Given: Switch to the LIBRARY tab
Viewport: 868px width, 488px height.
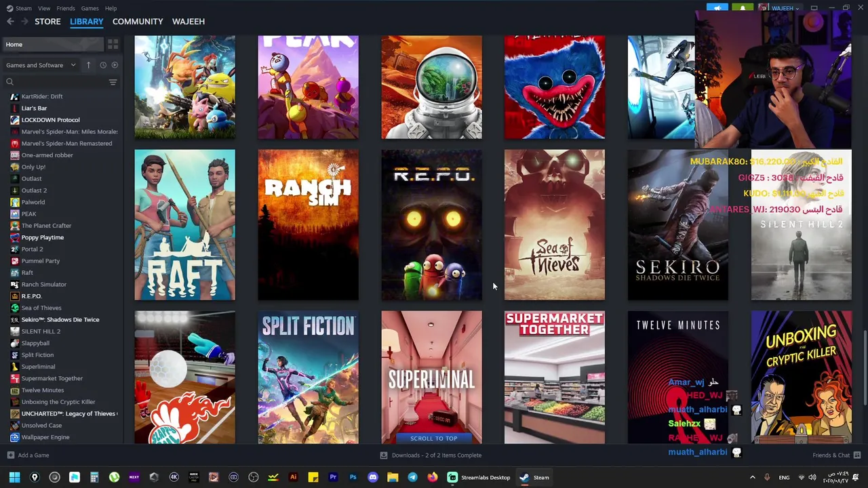Looking at the screenshot, I should 87,22.
